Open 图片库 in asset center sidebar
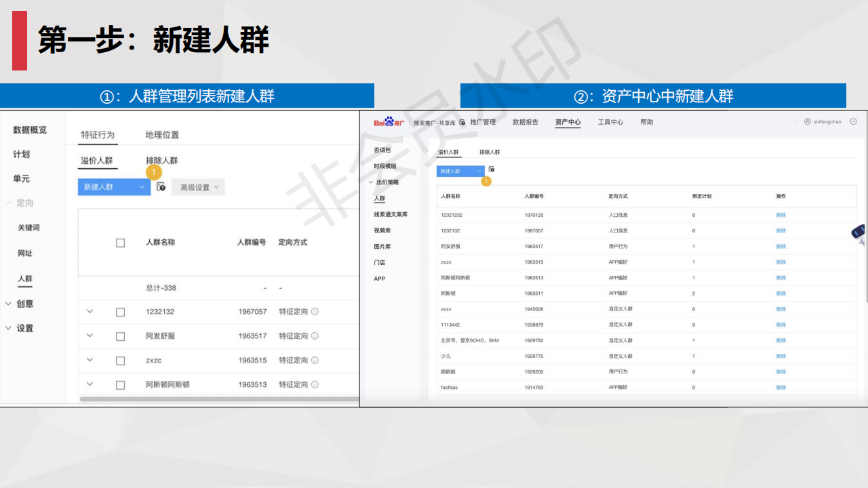Viewport: 868px width, 488px height. coord(382,247)
